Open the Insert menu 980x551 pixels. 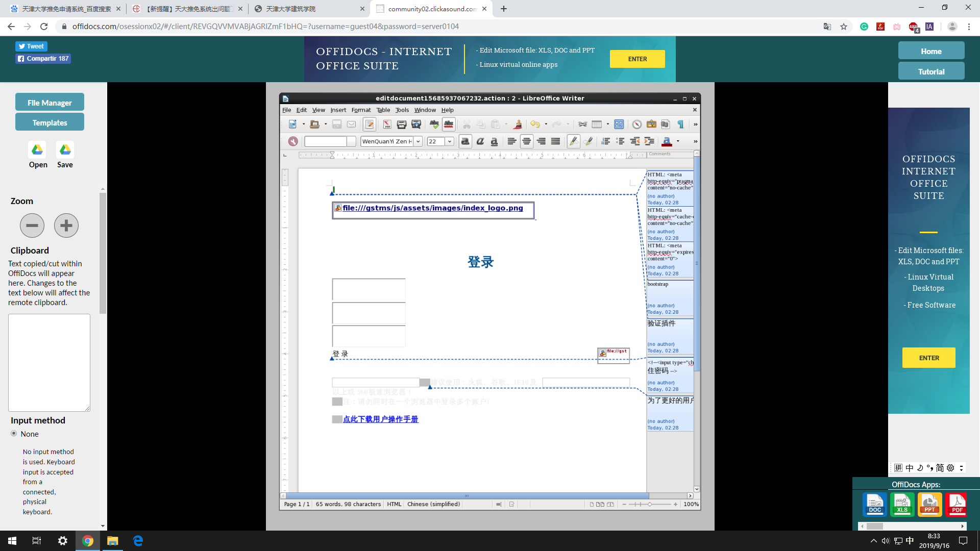pos(338,110)
